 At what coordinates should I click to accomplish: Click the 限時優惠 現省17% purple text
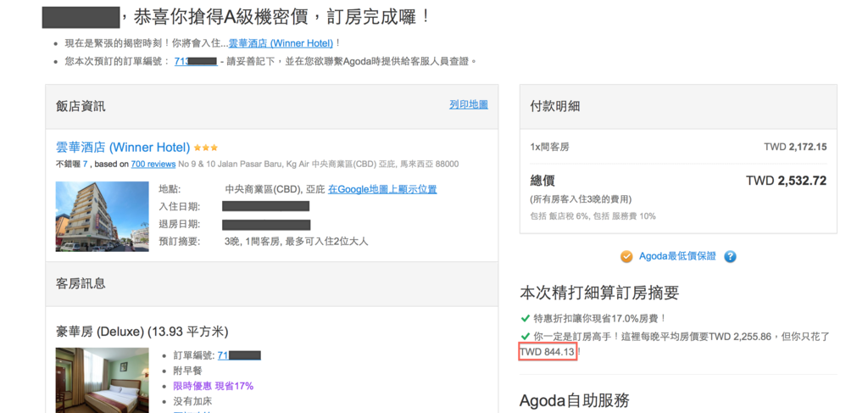click(213, 386)
